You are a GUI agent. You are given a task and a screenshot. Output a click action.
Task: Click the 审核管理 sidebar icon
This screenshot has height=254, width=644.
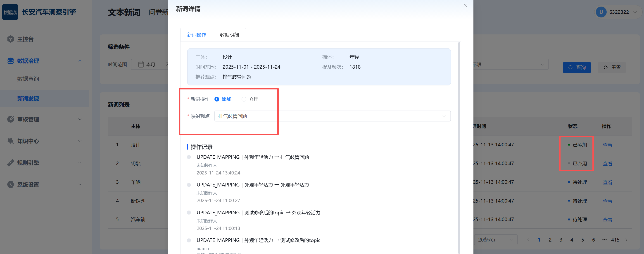tap(10, 119)
